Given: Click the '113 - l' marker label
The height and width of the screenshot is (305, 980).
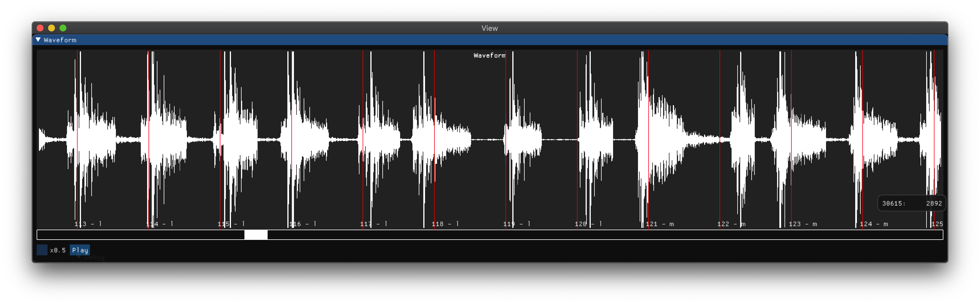Looking at the screenshot, I should coord(88,224).
